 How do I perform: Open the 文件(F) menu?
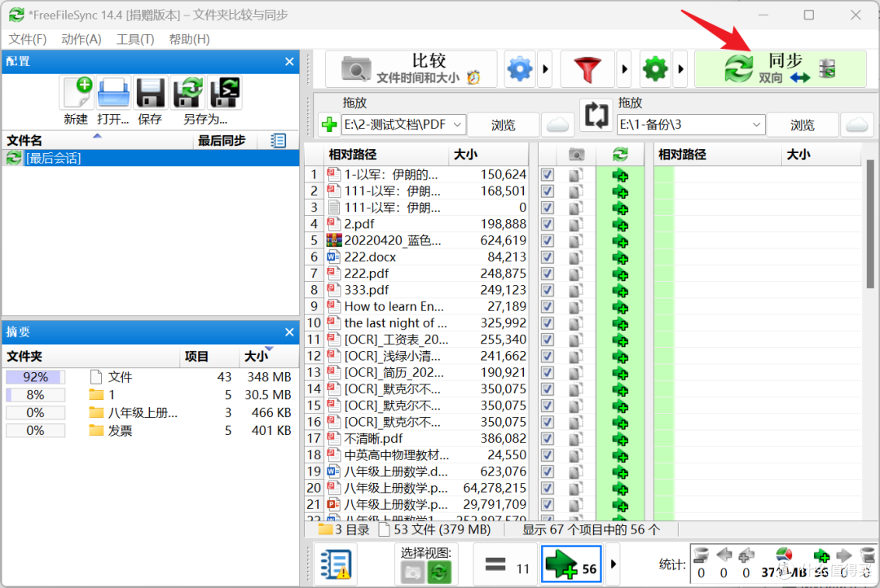tap(28, 39)
